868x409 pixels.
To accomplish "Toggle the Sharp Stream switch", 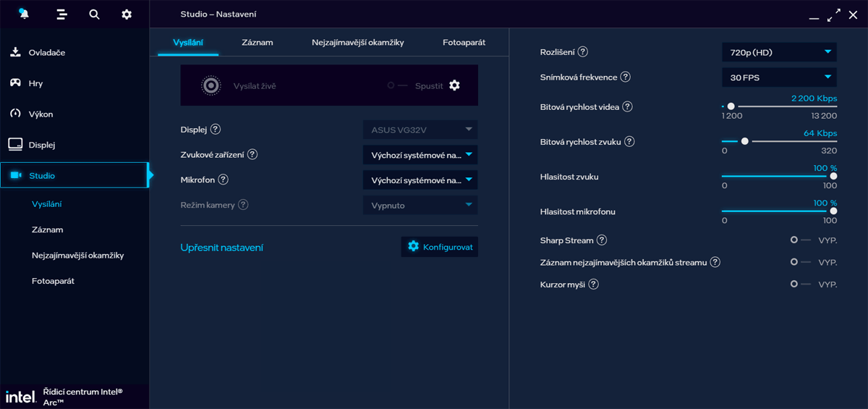I will click(801, 240).
